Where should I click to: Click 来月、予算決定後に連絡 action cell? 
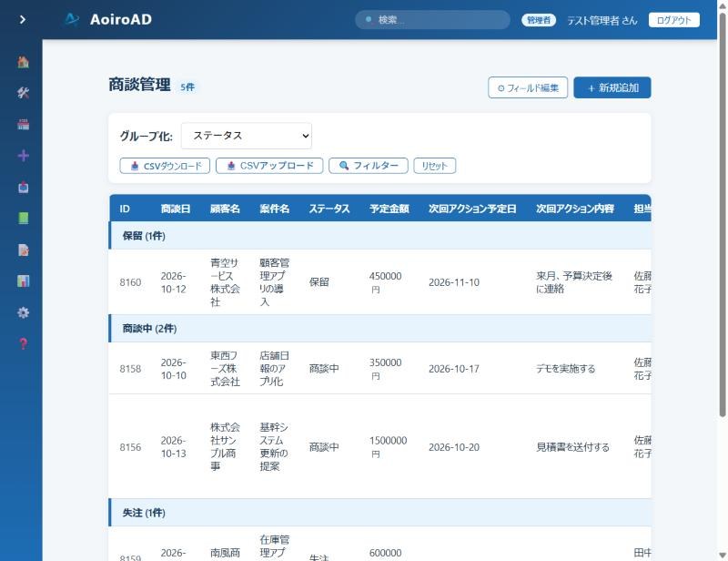(574, 282)
